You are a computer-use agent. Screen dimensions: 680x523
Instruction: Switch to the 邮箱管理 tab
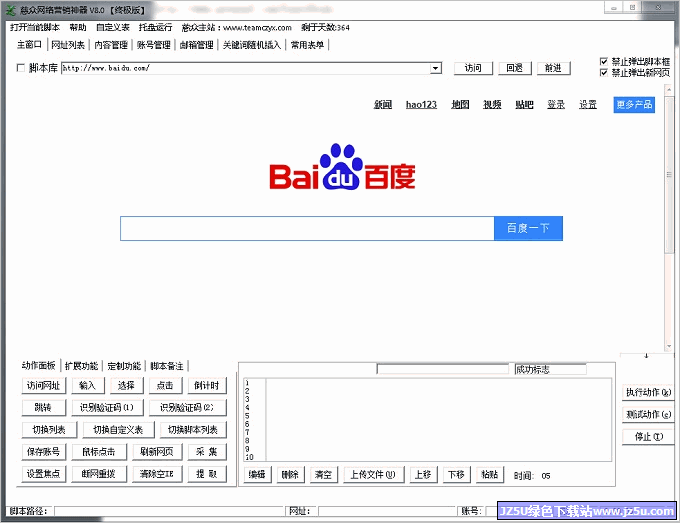coord(196,45)
